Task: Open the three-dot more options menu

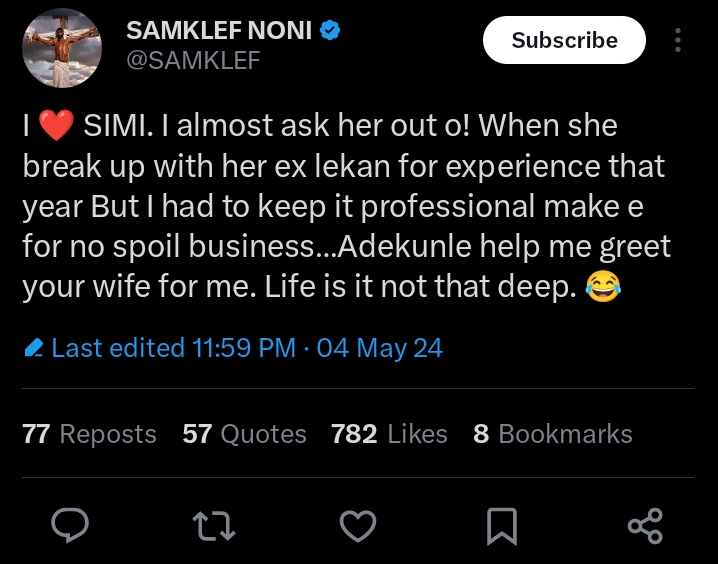Action: 678,40
